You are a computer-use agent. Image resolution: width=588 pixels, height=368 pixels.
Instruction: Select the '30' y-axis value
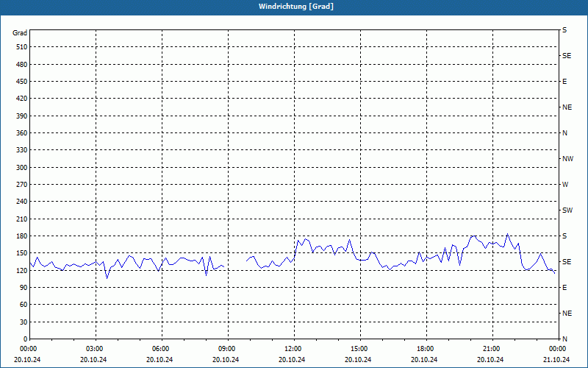pos(24,322)
